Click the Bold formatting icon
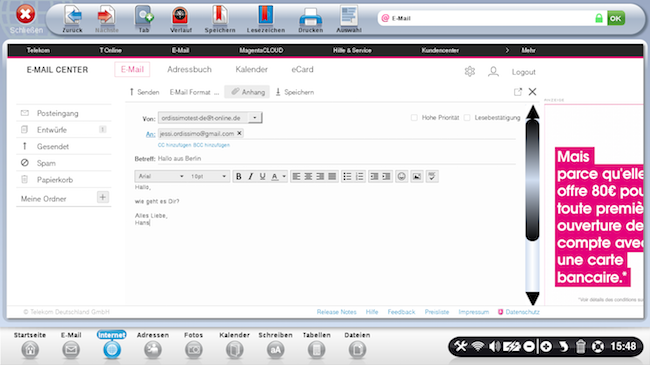 [x=239, y=177]
